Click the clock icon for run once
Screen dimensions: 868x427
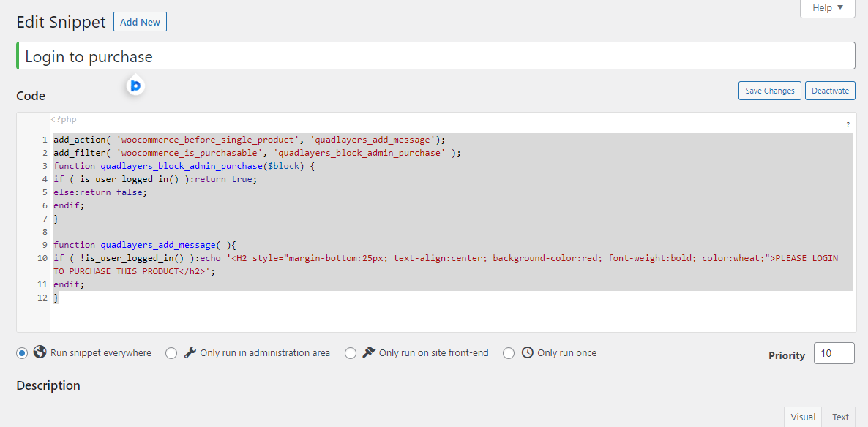coord(528,352)
